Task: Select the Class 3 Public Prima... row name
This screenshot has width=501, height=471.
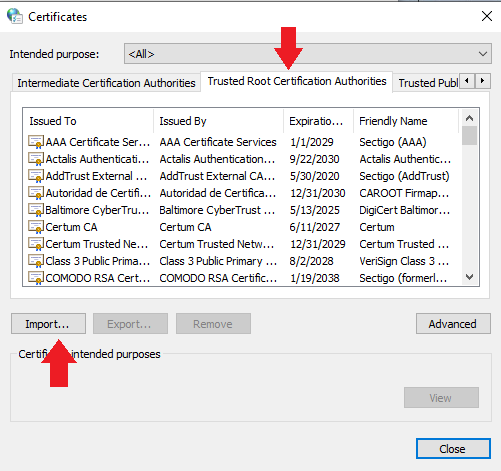Action: (x=98, y=261)
